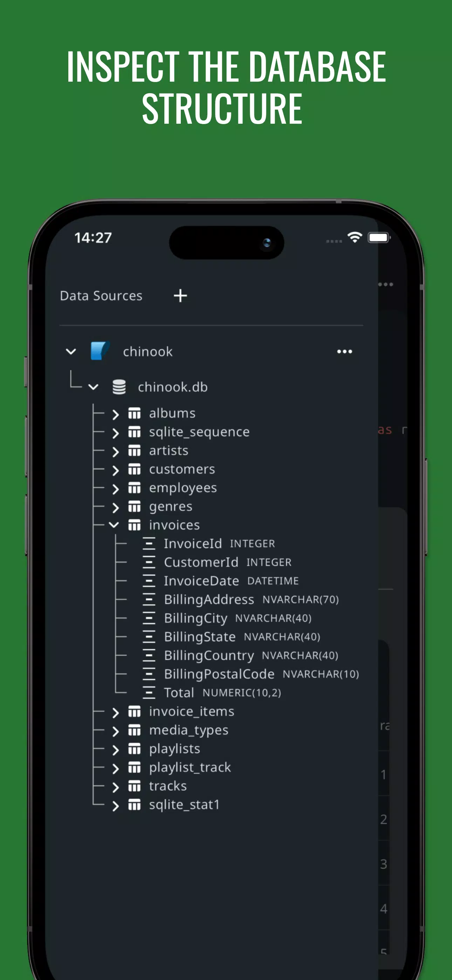Click the NVARCHAR(70) type label
452x980 pixels.
click(301, 600)
